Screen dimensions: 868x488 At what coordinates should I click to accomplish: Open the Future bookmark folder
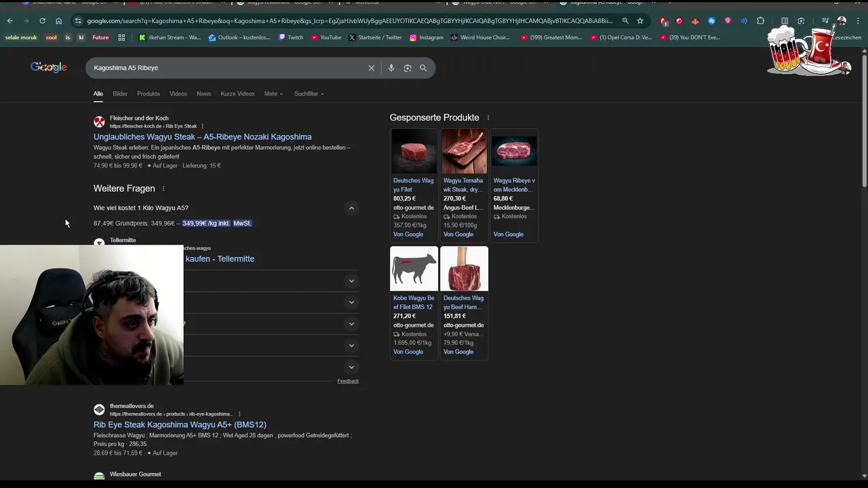click(100, 37)
